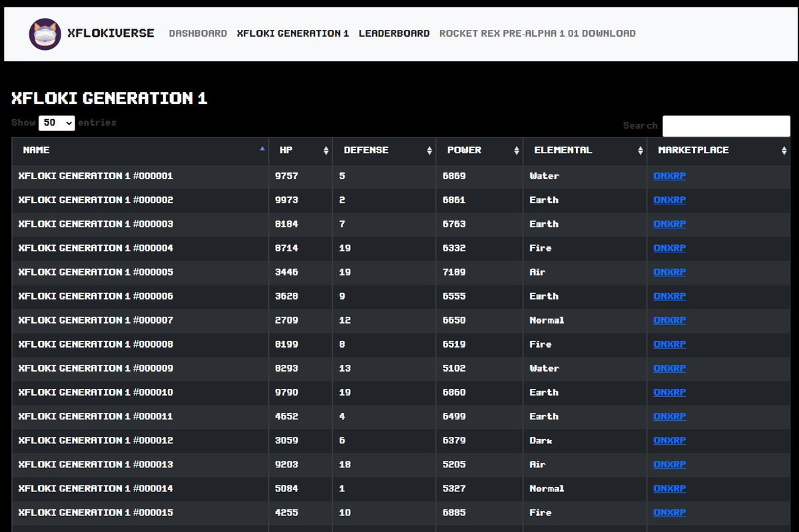
Task: Sort by the NAME column header
Action: pos(140,150)
